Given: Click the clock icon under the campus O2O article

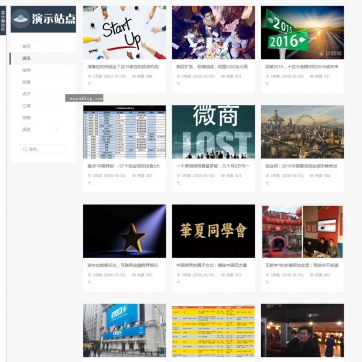Looking at the screenshot, I should pyautogui.click(x=178, y=76).
